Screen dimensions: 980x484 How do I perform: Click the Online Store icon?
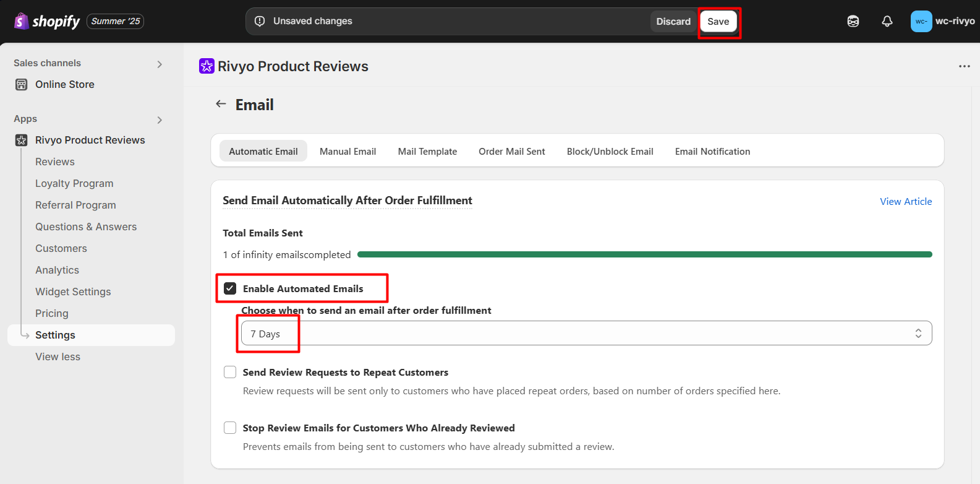(x=22, y=85)
